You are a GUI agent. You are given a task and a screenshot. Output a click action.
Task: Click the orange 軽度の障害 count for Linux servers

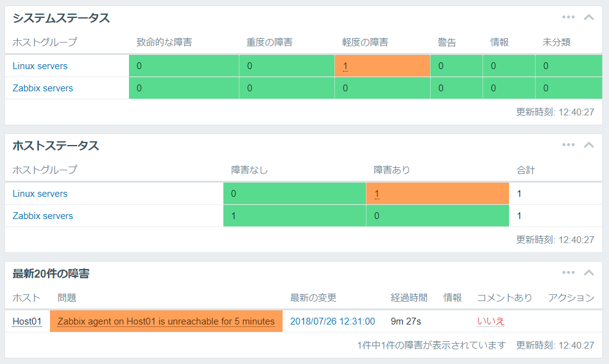346,66
